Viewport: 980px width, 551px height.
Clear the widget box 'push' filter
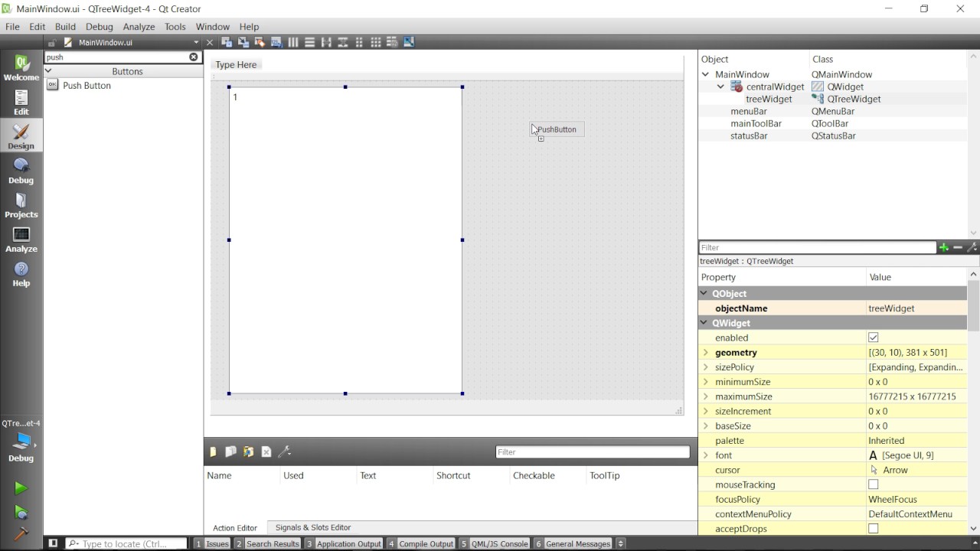pyautogui.click(x=194, y=57)
